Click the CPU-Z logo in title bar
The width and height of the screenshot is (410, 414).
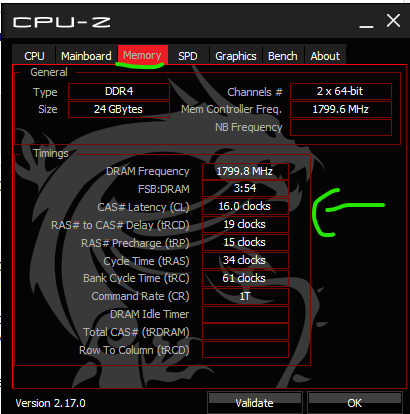[x=61, y=22]
